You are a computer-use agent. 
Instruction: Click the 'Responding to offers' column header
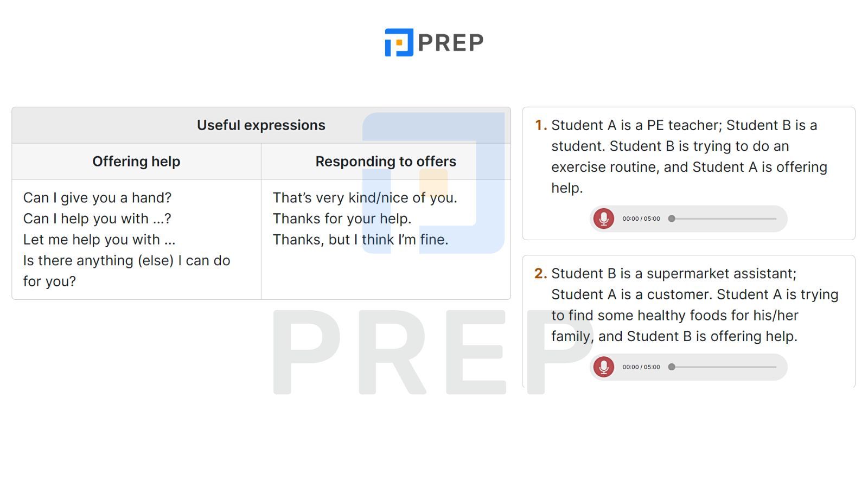click(386, 162)
